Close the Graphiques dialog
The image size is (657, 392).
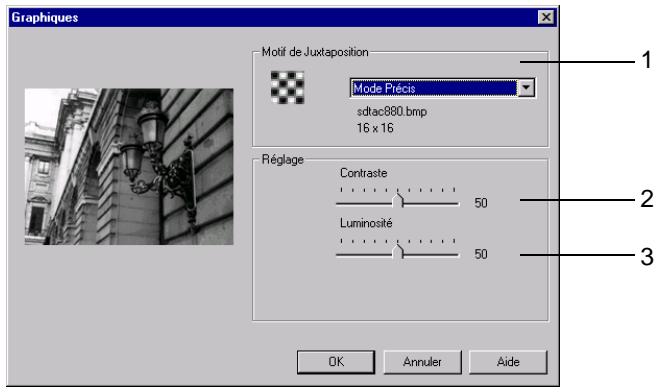tap(546, 17)
